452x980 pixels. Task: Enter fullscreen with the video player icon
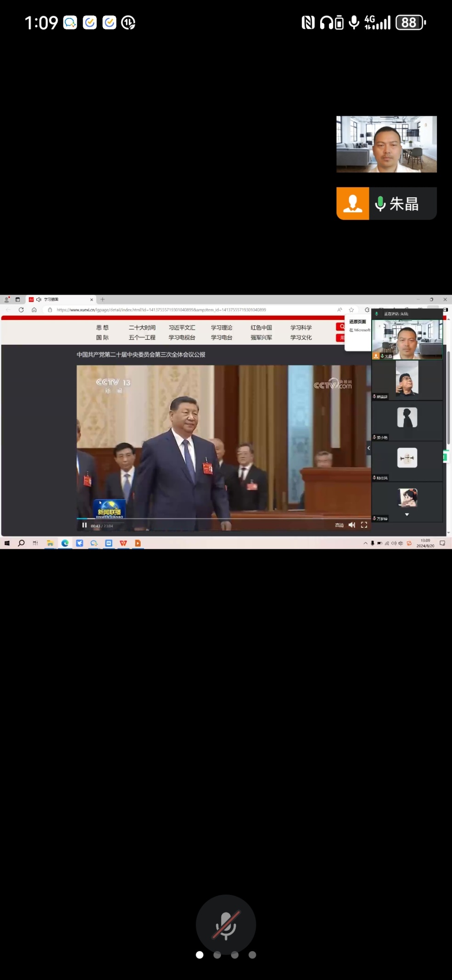364,525
